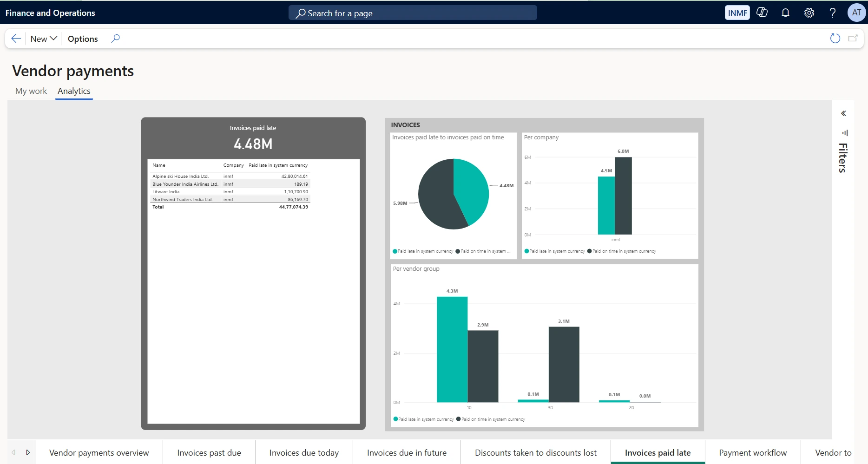Open the Copilot icon in header
This screenshot has height=464, width=868.
pyautogui.click(x=762, y=13)
